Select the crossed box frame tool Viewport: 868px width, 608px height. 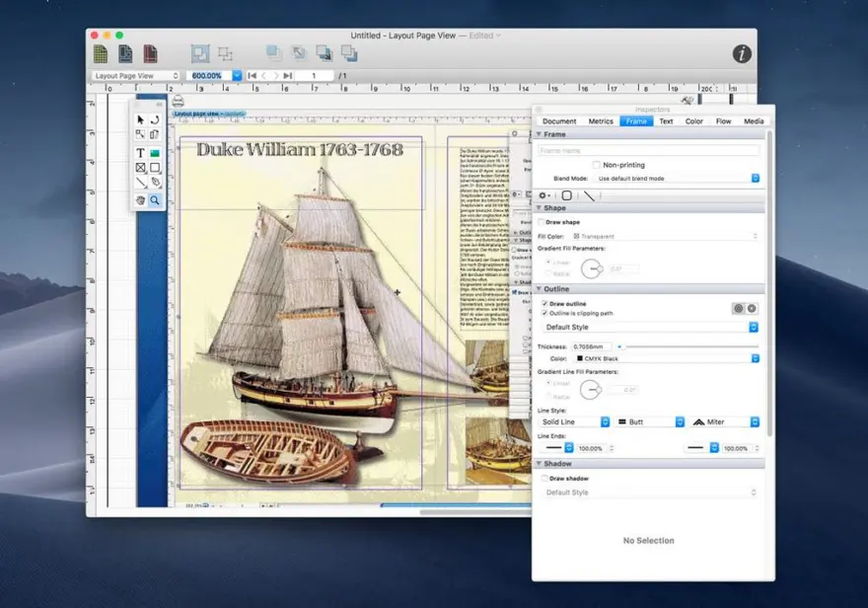[141, 168]
